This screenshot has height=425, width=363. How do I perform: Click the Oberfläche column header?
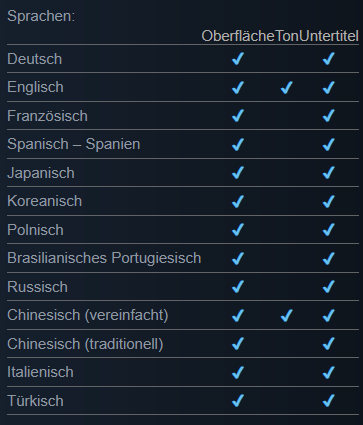click(x=238, y=36)
